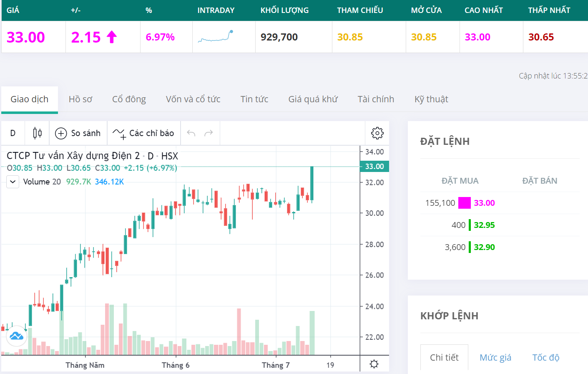Click the intraday sparkline mini chart

pos(216,37)
